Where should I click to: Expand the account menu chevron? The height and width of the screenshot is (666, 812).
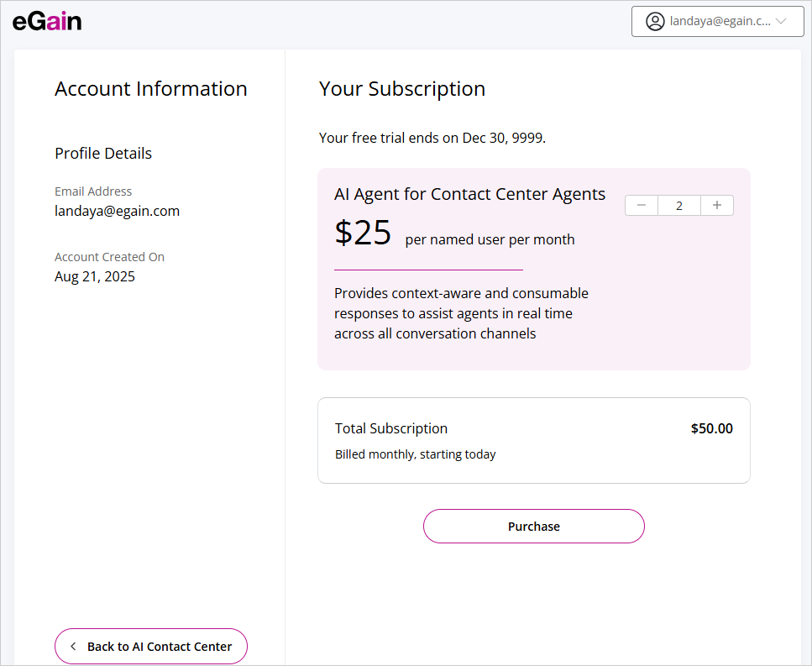[781, 22]
